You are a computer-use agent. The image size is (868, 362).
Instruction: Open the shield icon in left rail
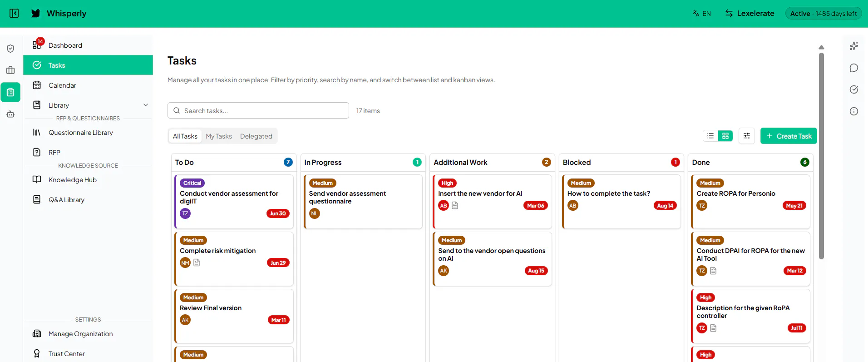pyautogui.click(x=10, y=49)
